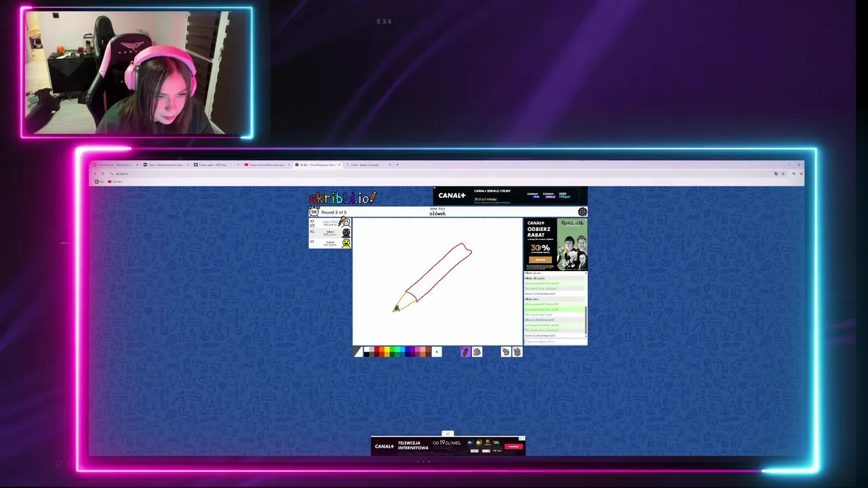This screenshot has height=488, width=868.
Task: Open the CANAL+ Telewizja Internetowa bottom ad
Action: click(x=448, y=446)
